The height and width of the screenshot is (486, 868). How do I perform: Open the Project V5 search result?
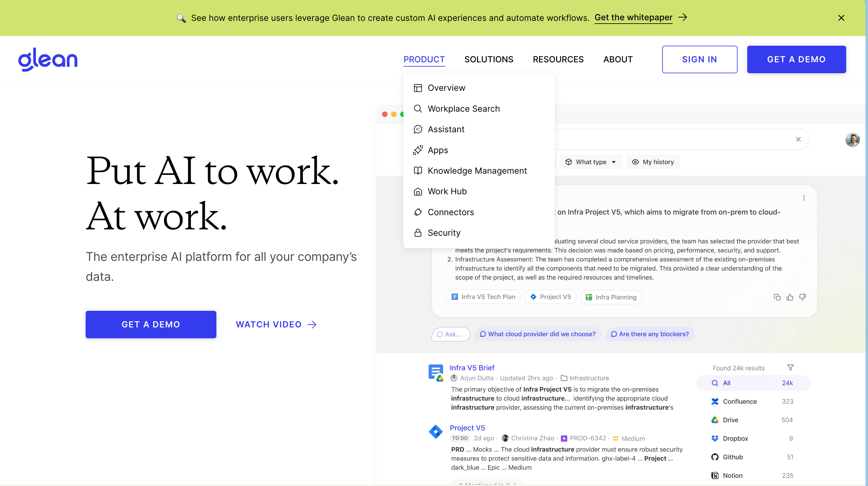[467, 428]
